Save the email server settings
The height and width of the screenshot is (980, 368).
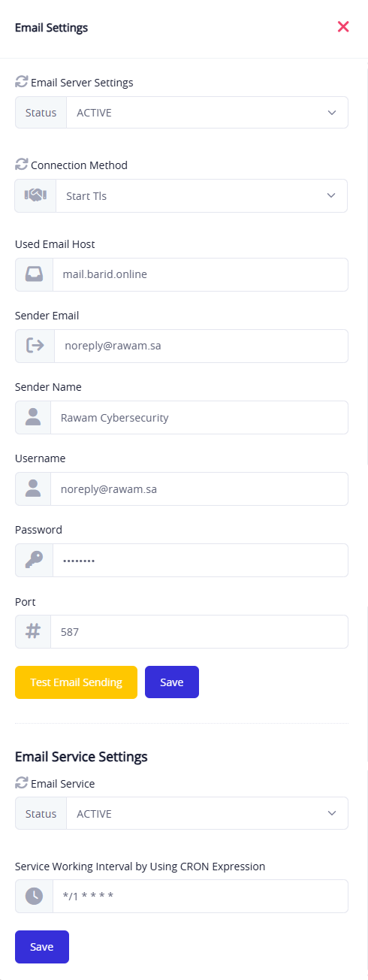tap(172, 682)
